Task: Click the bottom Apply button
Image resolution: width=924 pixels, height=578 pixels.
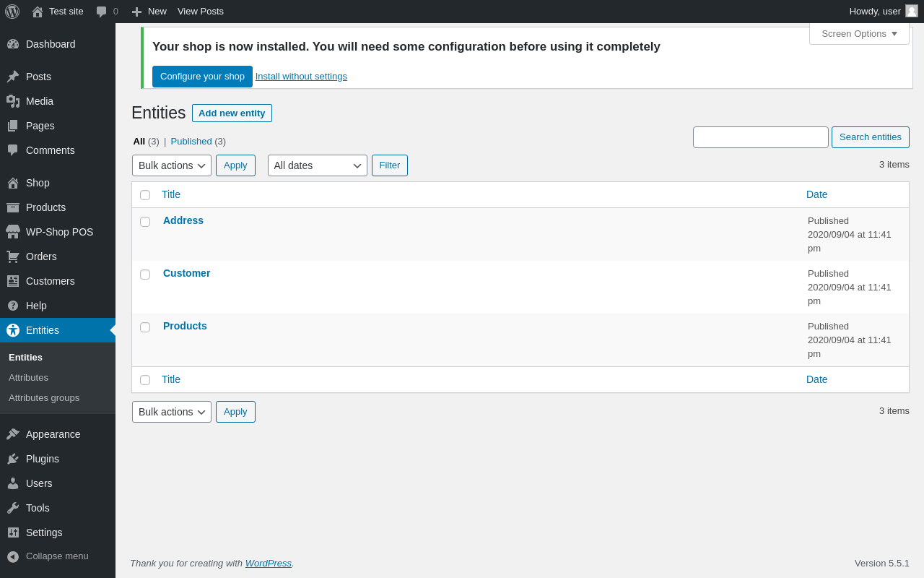Action: [x=235, y=412]
